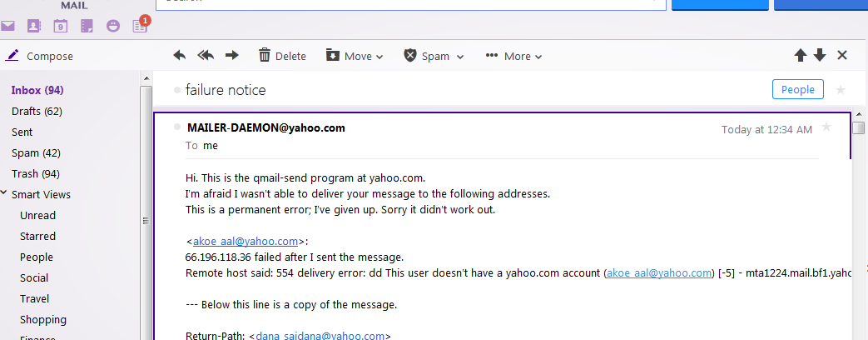Image resolution: width=868 pixels, height=340 pixels.
Task: Click the Compose button
Action: point(39,56)
